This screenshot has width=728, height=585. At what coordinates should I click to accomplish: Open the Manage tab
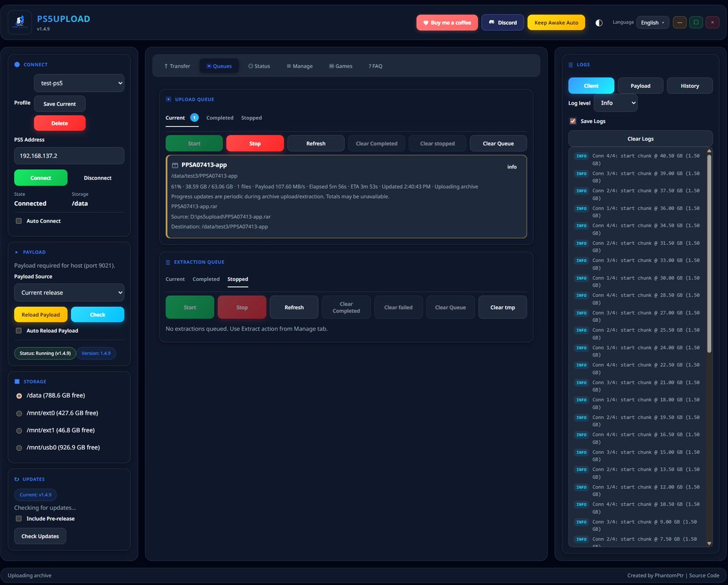(300, 66)
